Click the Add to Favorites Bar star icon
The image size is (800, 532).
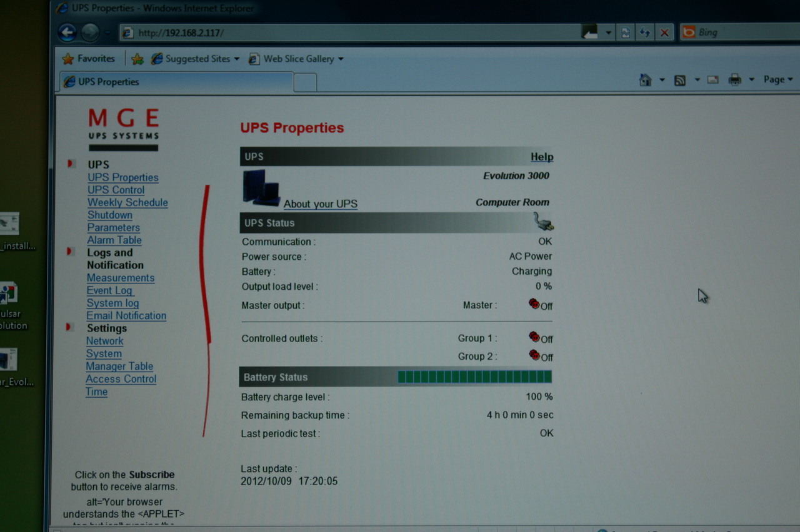pyautogui.click(x=137, y=59)
